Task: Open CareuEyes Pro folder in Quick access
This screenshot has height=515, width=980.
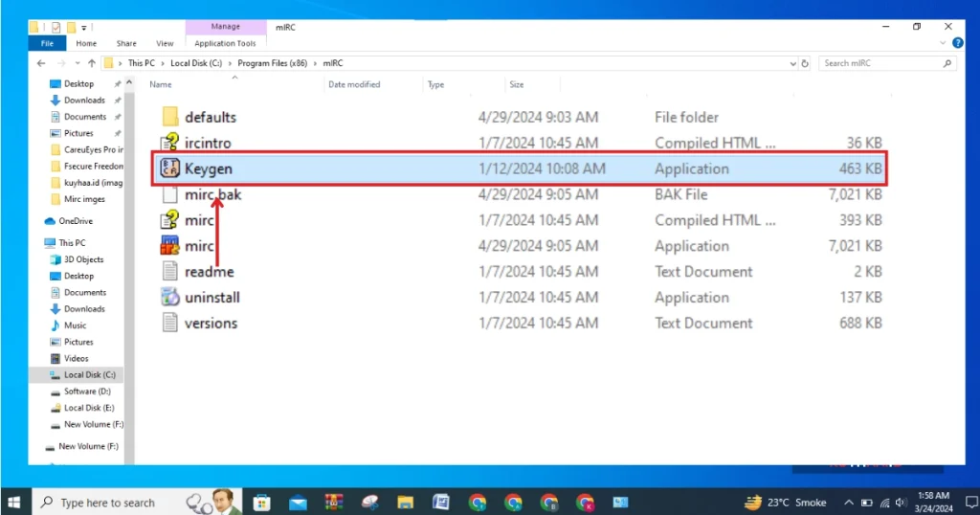Action: tap(93, 149)
